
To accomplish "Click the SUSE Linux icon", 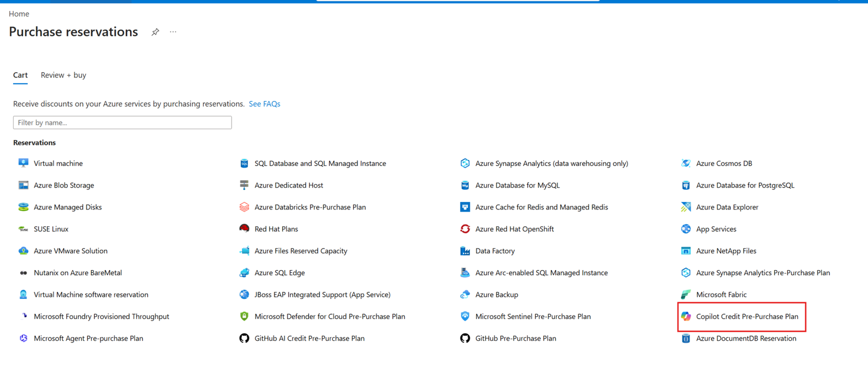I will (x=23, y=229).
